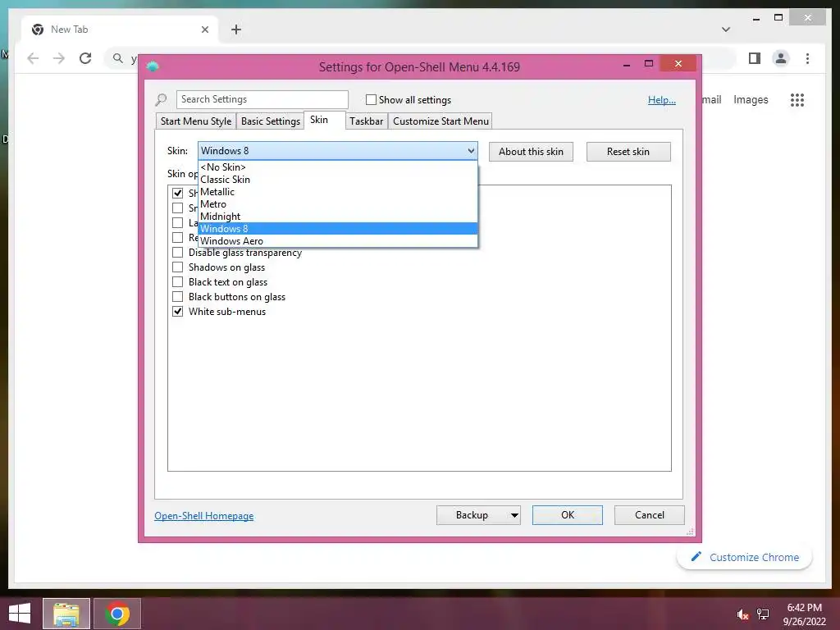Open the Customize Start Menu tab
Image resolution: width=840 pixels, height=630 pixels.
pyautogui.click(x=441, y=121)
